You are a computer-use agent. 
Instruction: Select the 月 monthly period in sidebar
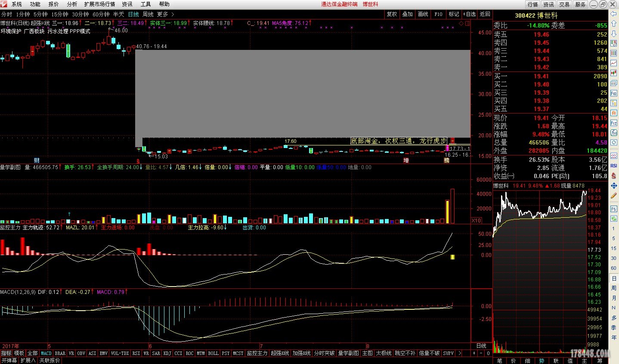613,298
